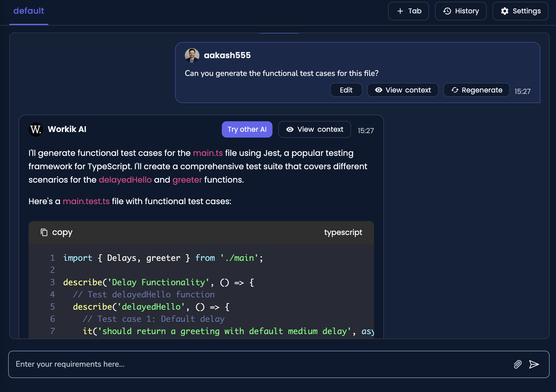
Task: Open the History panel
Action: pyautogui.click(x=461, y=11)
